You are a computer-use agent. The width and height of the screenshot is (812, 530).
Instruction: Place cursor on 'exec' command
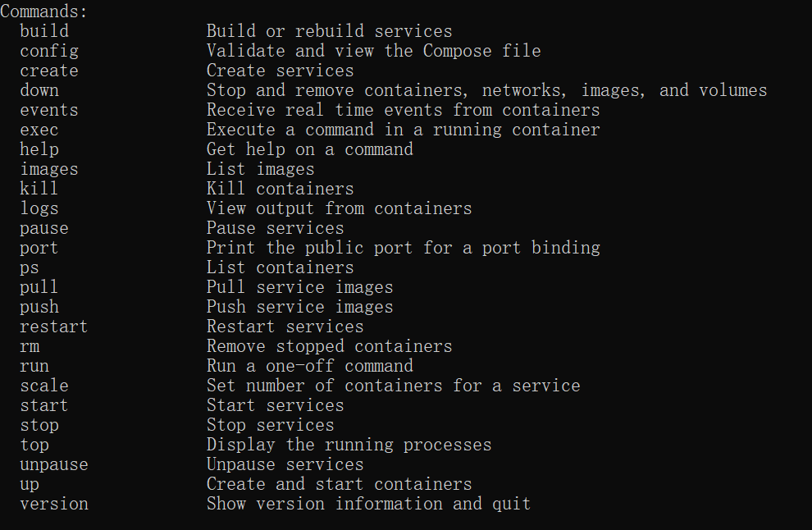click(x=39, y=130)
